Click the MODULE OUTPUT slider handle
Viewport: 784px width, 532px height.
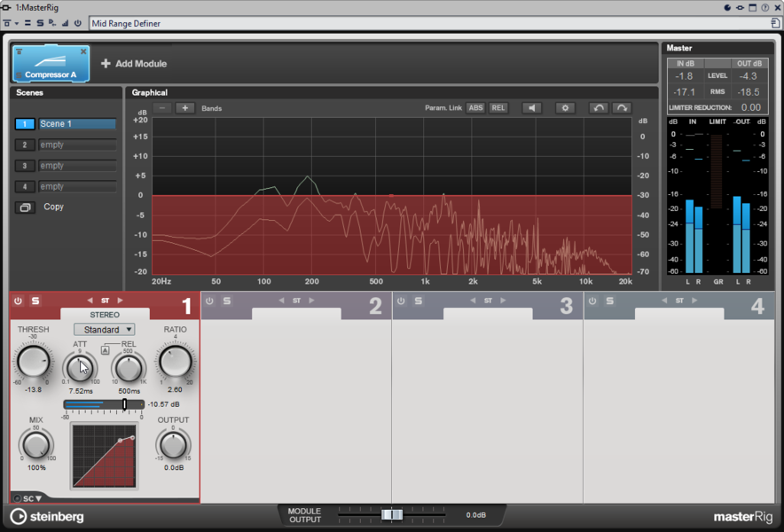pyautogui.click(x=392, y=514)
